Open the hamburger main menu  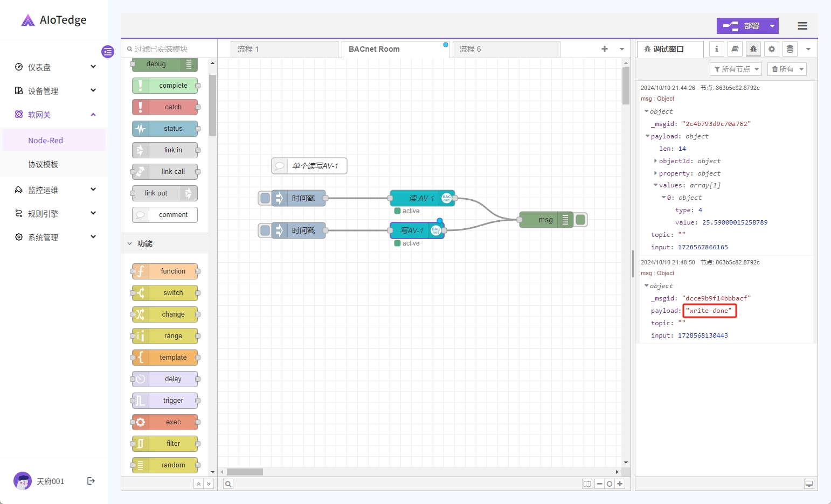802,26
